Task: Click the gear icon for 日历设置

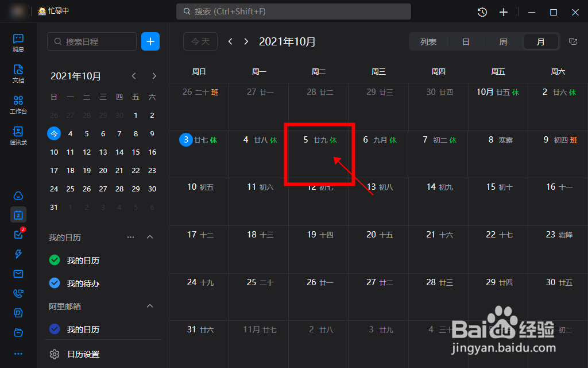Action: (55, 354)
